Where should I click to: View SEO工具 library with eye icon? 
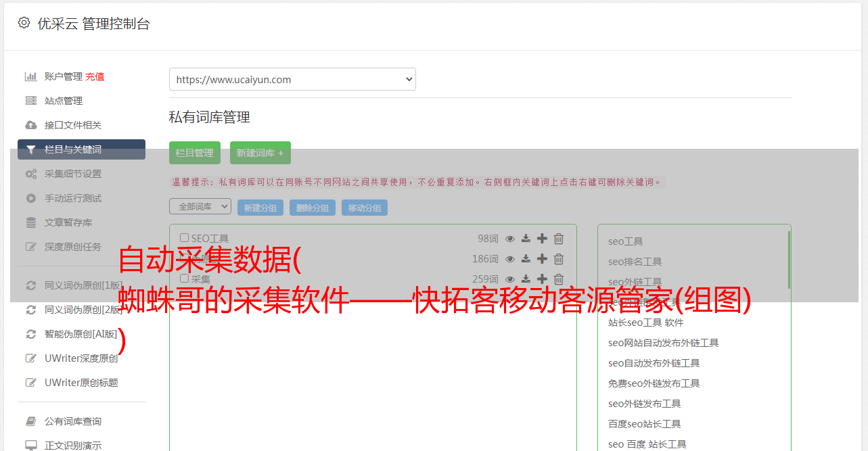click(x=510, y=238)
